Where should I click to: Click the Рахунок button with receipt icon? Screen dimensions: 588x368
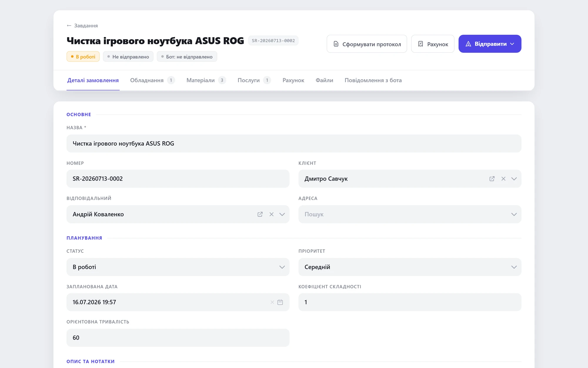tap(432, 44)
